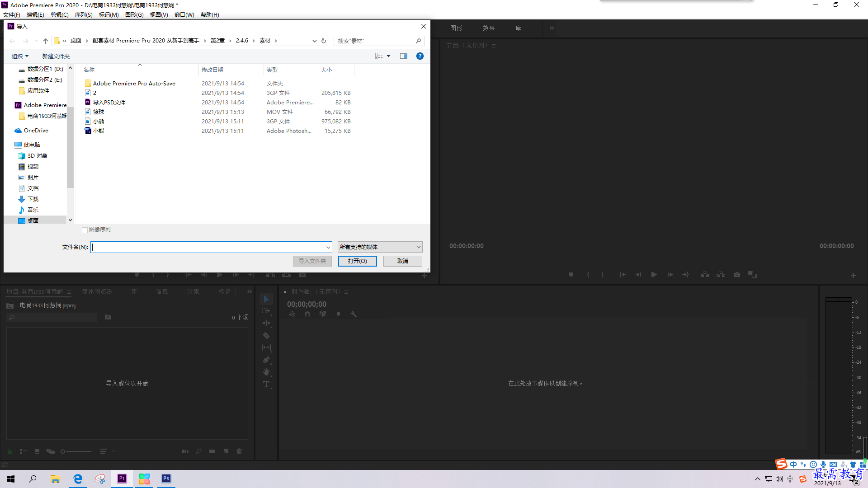This screenshot has height=488, width=868.
Task: Toggle the 图像序列 checkbox
Action: coord(85,230)
